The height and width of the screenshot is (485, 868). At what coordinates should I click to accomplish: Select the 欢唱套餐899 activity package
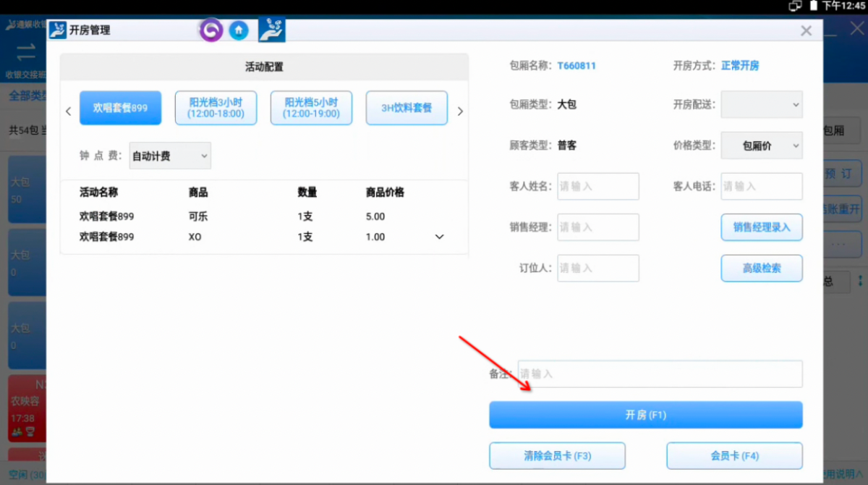120,107
